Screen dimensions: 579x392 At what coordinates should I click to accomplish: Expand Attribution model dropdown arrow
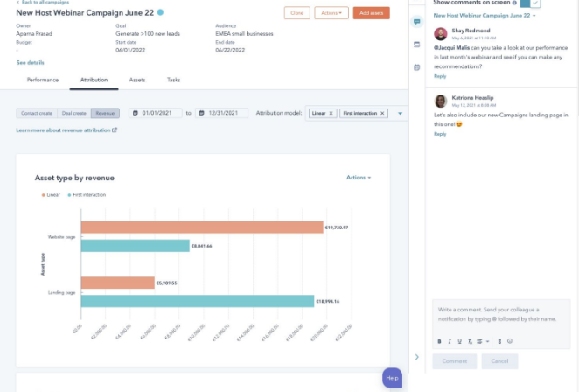[400, 114]
